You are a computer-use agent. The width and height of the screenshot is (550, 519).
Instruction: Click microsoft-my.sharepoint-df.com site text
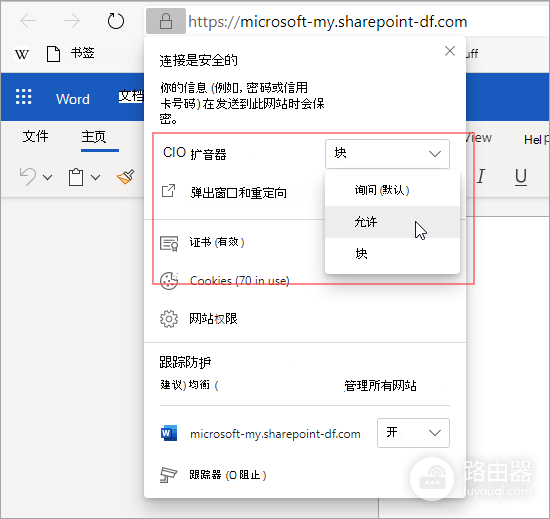[x=275, y=434]
